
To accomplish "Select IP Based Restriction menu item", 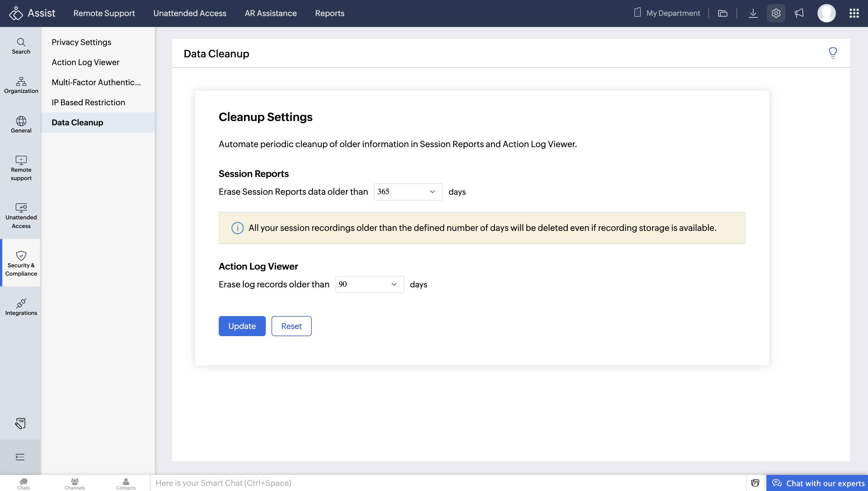I will [x=88, y=102].
